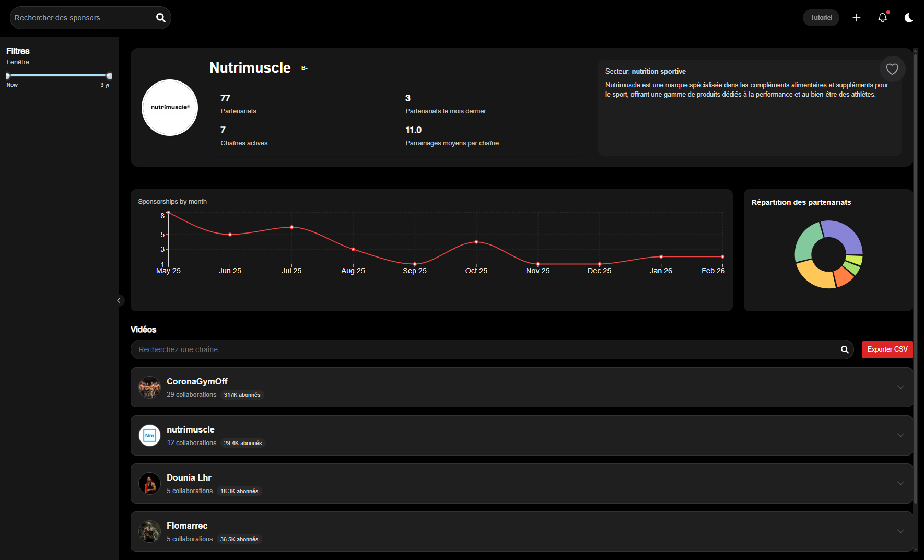924x560 pixels.
Task: Click the nutrimuscle channel Nm avatar
Action: coord(149,436)
